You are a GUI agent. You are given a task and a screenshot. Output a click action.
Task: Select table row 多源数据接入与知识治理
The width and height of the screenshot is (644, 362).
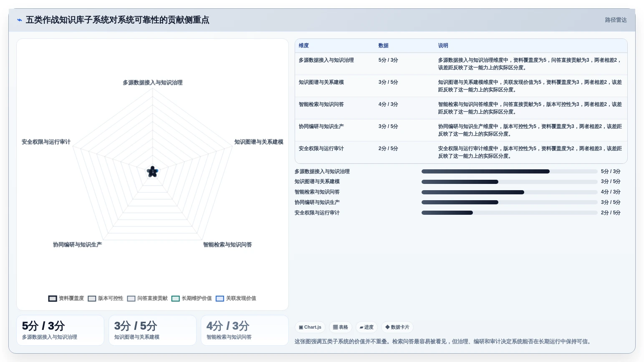tap(461, 64)
